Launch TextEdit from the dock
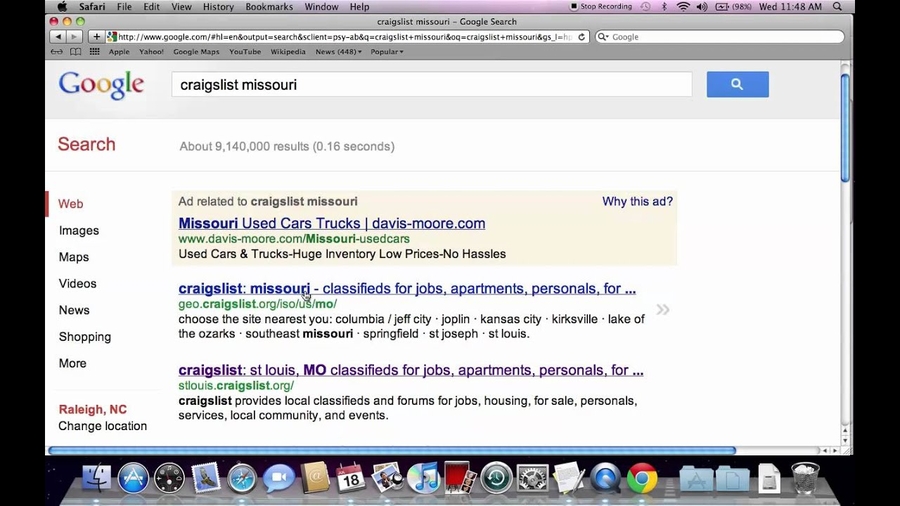Viewport: 900px width, 506px height. (569, 477)
